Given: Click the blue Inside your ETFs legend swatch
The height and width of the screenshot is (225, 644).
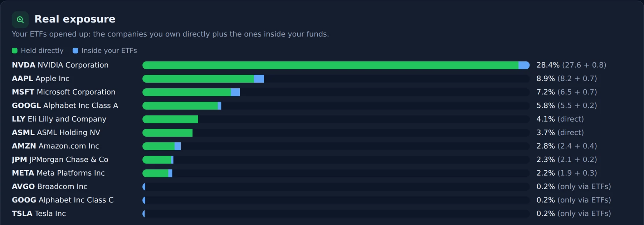Looking at the screenshot, I should click(x=75, y=51).
